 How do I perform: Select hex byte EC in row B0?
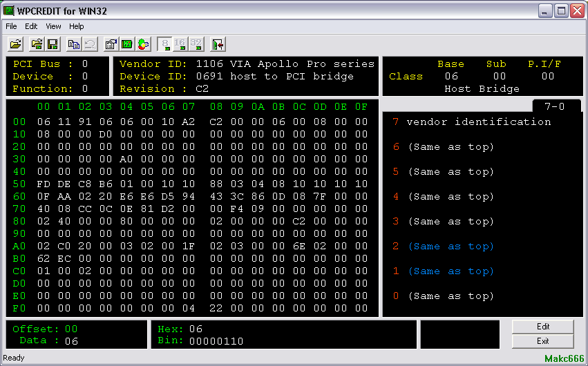coord(64,258)
